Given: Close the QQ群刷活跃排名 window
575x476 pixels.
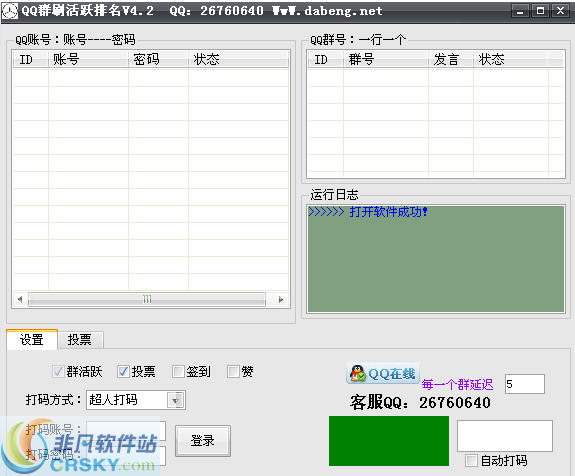Looking at the screenshot, I should [x=560, y=11].
